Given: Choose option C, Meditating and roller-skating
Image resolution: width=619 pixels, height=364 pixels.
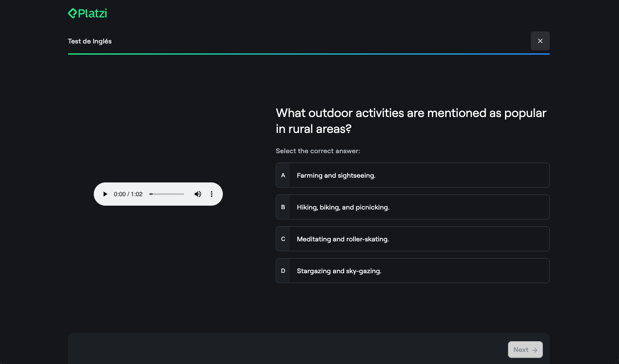Looking at the screenshot, I should point(412,239).
